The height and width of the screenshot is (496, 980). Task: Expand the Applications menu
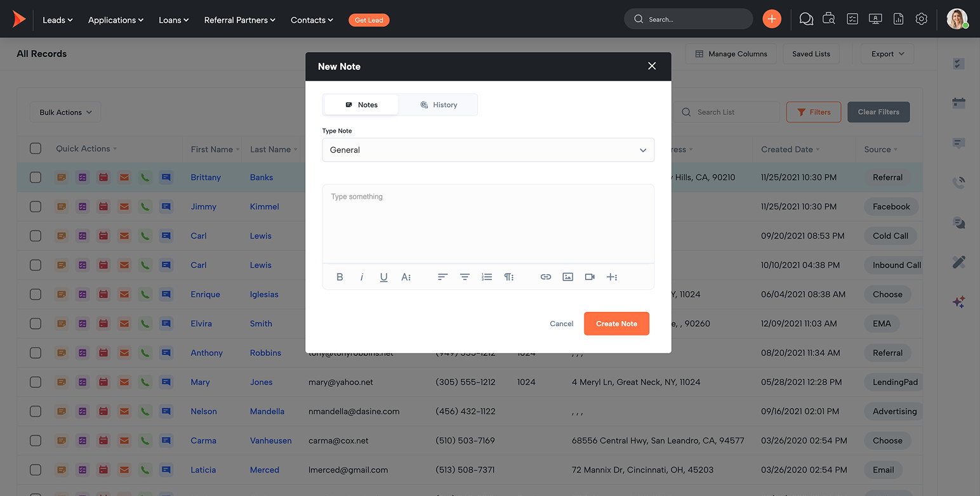click(x=116, y=20)
